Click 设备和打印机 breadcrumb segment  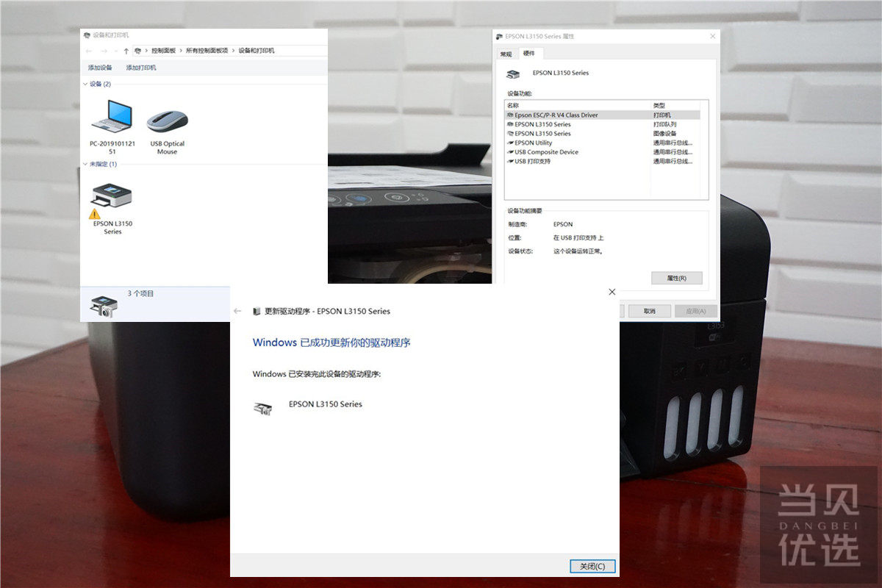pos(257,51)
